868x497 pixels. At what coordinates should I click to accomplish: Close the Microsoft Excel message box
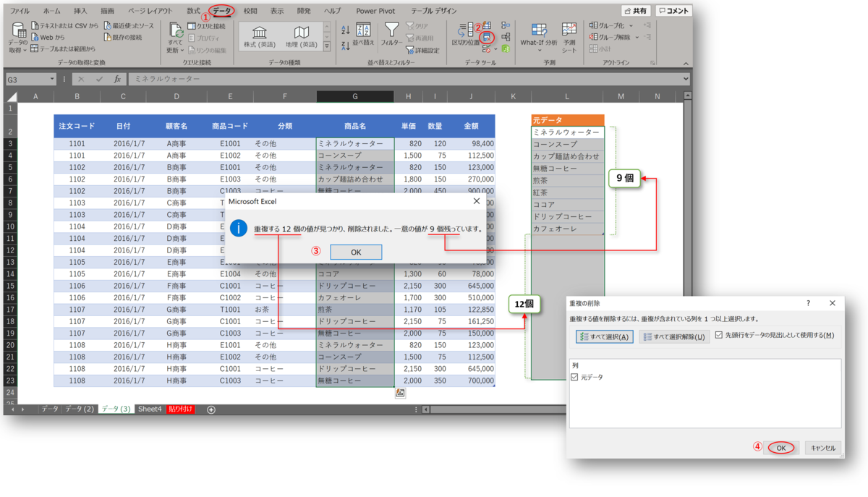(x=476, y=201)
